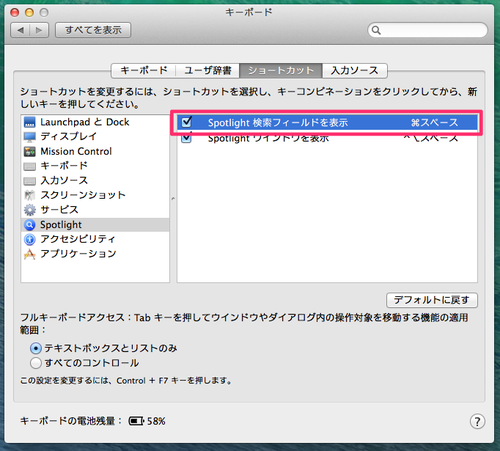
Task: Click the アプリケーション icon
Action: tap(30, 254)
